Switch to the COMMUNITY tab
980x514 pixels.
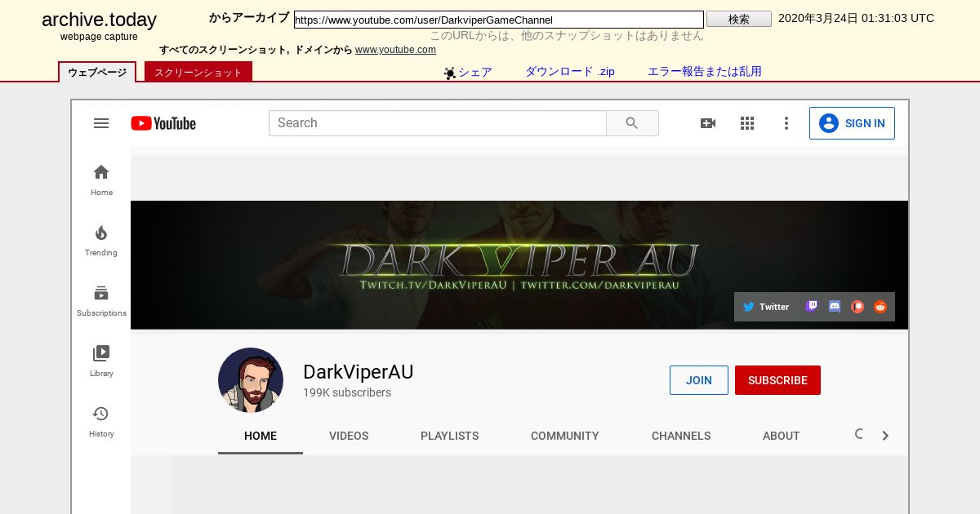coord(565,436)
